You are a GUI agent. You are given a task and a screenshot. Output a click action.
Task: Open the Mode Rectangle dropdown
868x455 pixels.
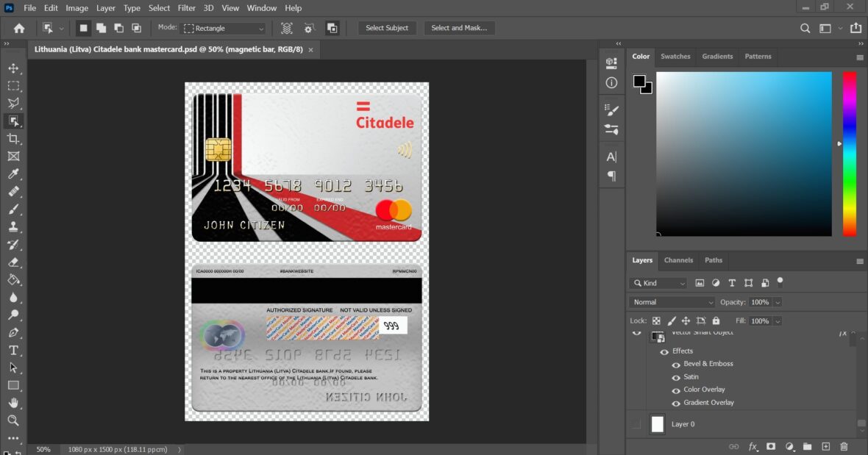tap(223, 27)
